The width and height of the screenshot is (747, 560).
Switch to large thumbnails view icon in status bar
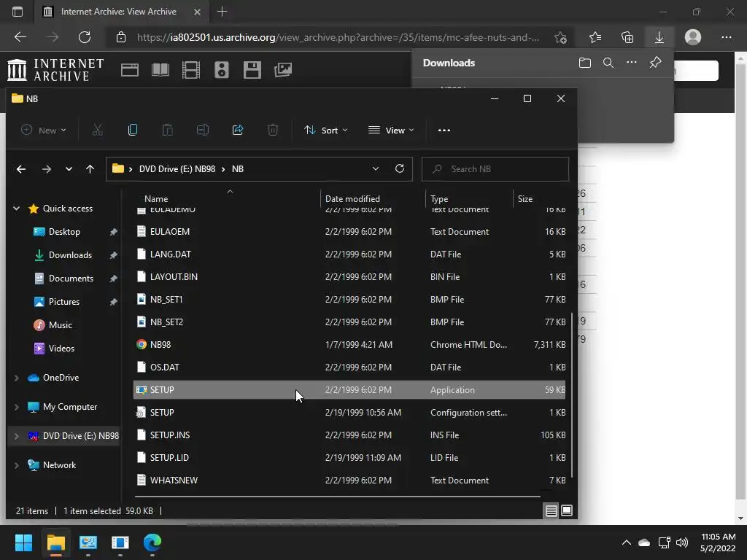tap(567, 510)
